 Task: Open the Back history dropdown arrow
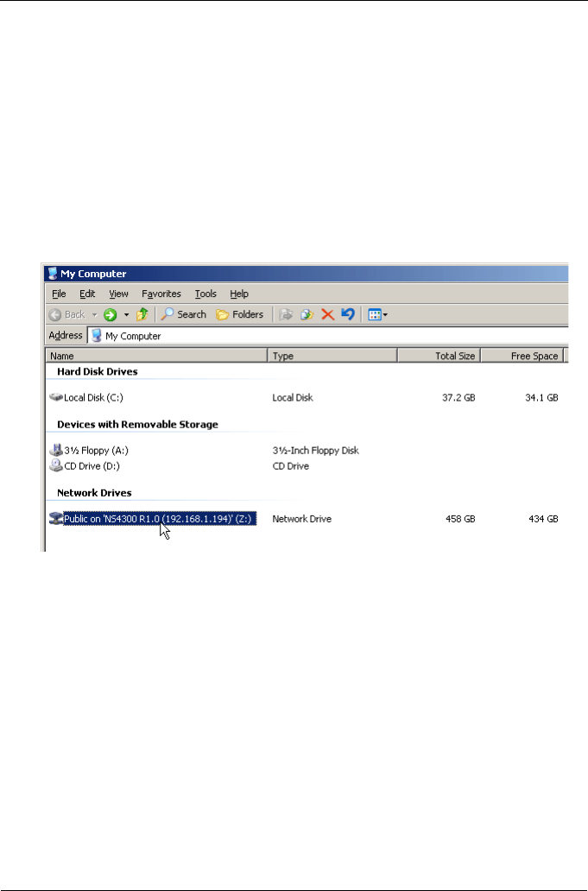pyautogui.click(x=94, y=315)
